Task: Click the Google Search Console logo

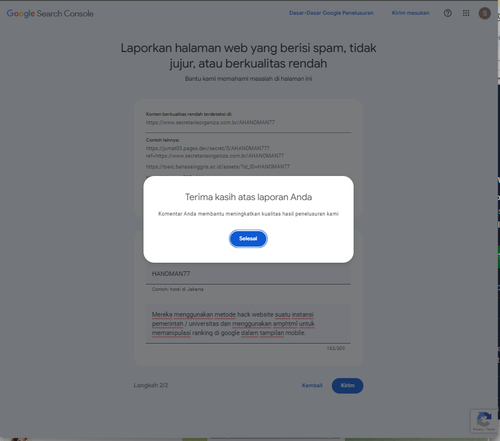Action: click(x=50, y=13)
